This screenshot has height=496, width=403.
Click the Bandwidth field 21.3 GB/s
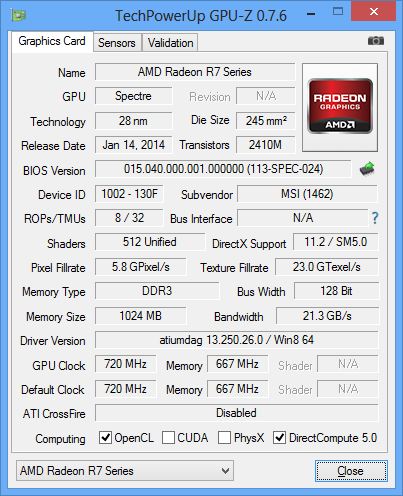327,316
